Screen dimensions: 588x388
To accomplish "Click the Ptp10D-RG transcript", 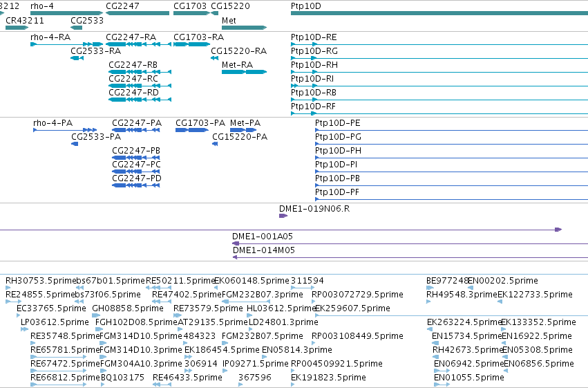I will 439,58.
